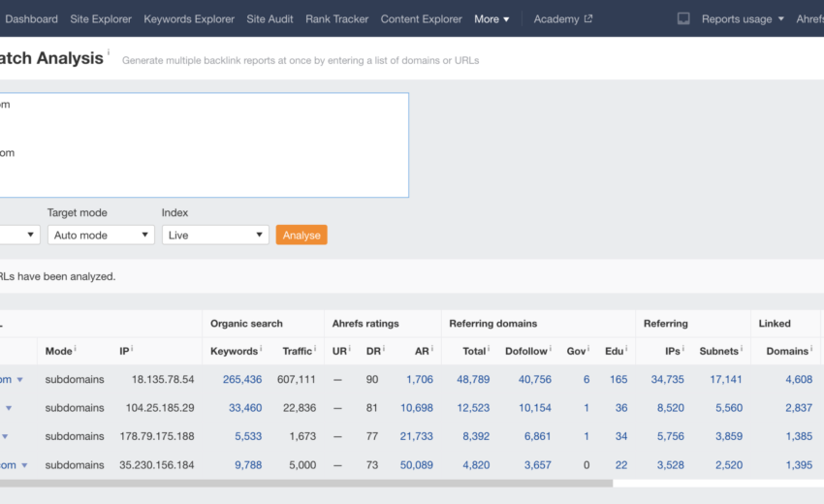Click the info icon beside Batch Analysis title

point(109,53)
